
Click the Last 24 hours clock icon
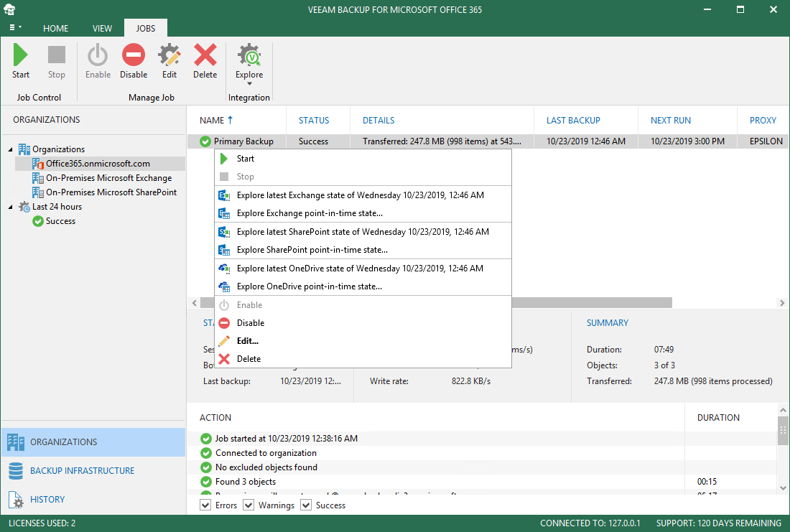(24, 207)
